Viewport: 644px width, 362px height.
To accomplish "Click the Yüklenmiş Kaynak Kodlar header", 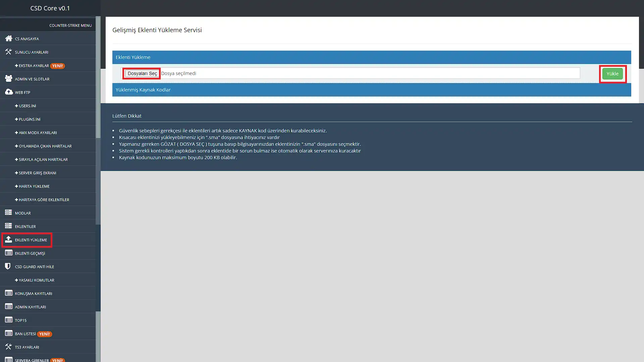I will 372,90.
